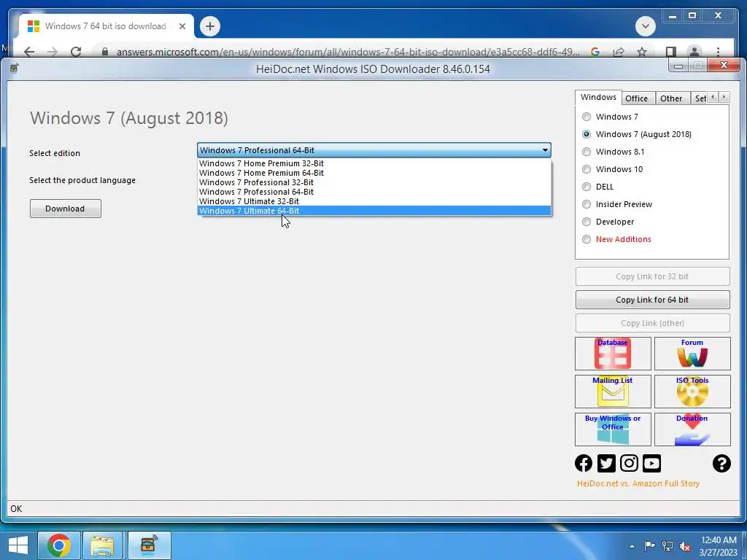Choose Windows 7 Ultimate 32-Bit

pyautogui.click(x=374, y=201)
